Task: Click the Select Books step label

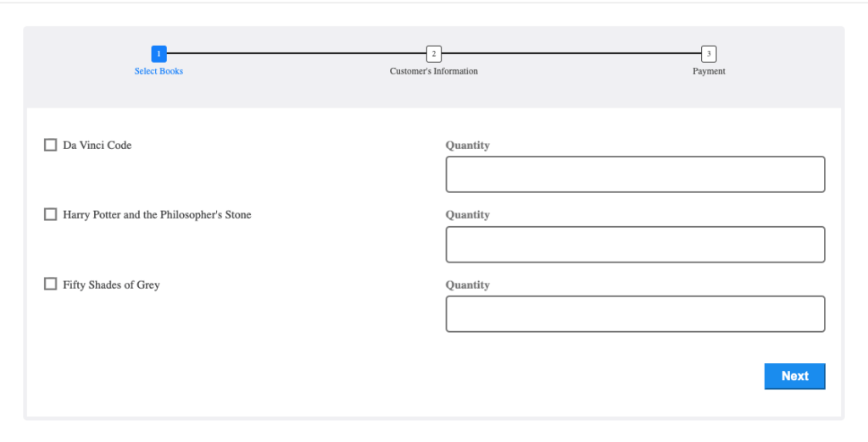Action: (x=159, y=71)
